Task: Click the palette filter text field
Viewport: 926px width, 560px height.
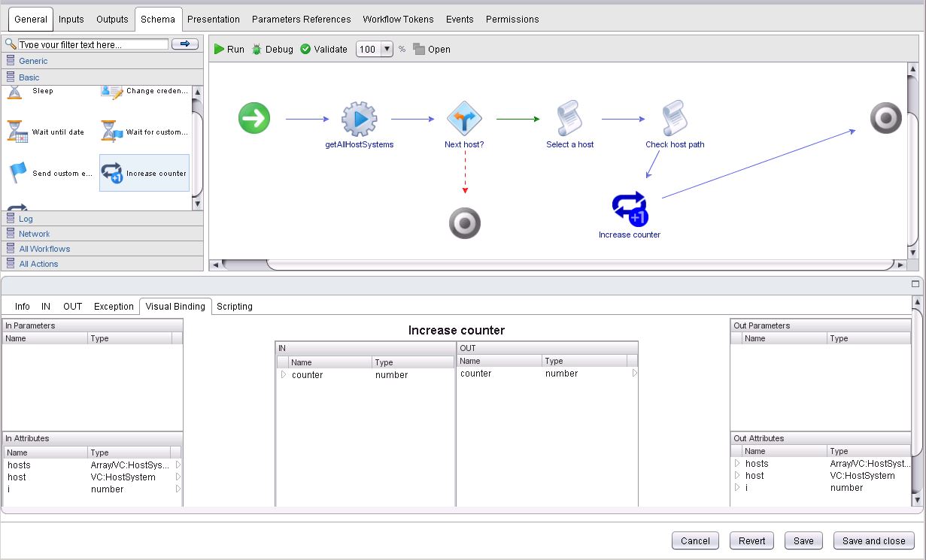Action: 93,45
